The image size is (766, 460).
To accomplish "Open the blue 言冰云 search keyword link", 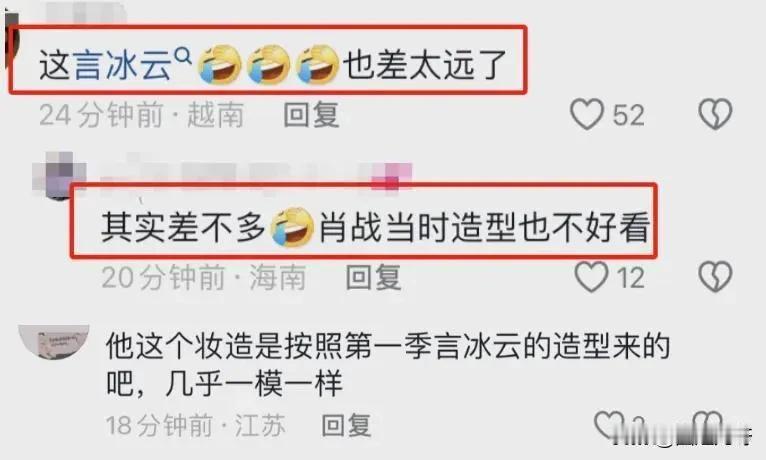I will [x=122, y=65].
